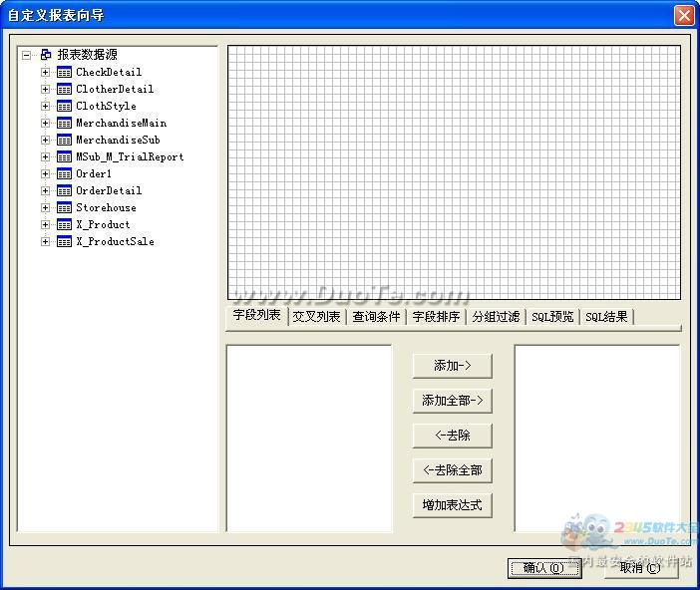The width and height of the screenshot is (700, 590).
Task: Click the <-去除 button
Action: tap(453, 436)
